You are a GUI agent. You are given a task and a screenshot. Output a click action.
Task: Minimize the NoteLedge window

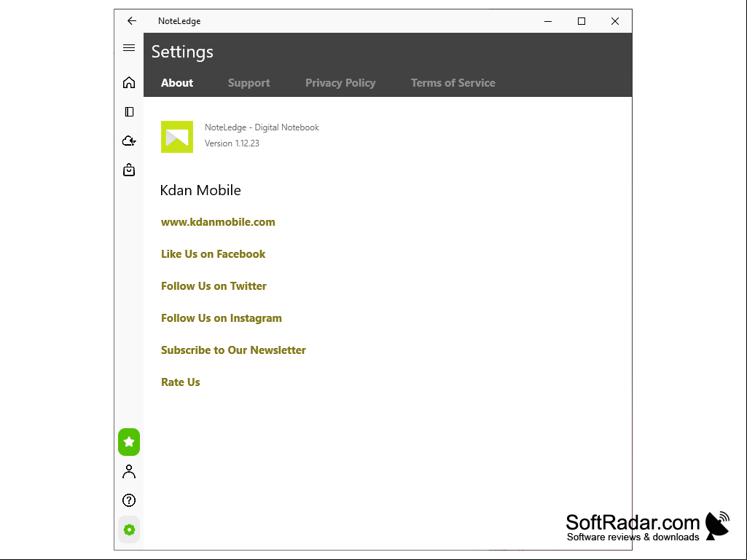pyautogui.click(x=548, y=21)
